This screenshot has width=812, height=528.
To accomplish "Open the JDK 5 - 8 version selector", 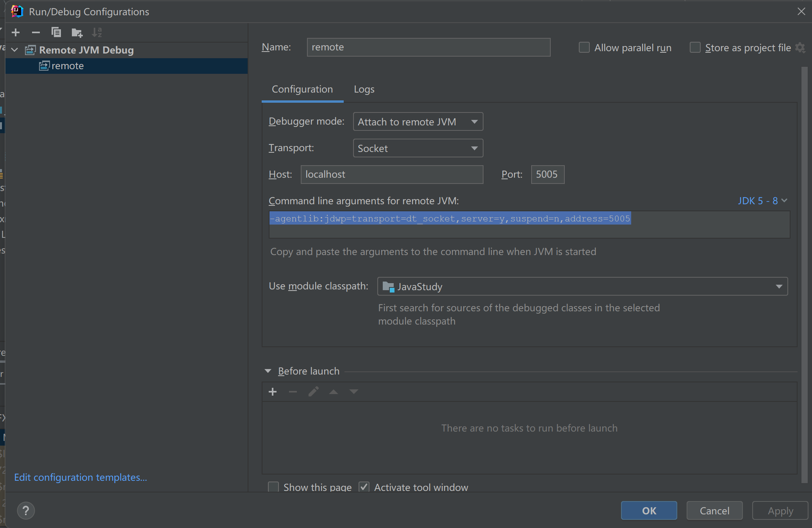I will point(762,201).
